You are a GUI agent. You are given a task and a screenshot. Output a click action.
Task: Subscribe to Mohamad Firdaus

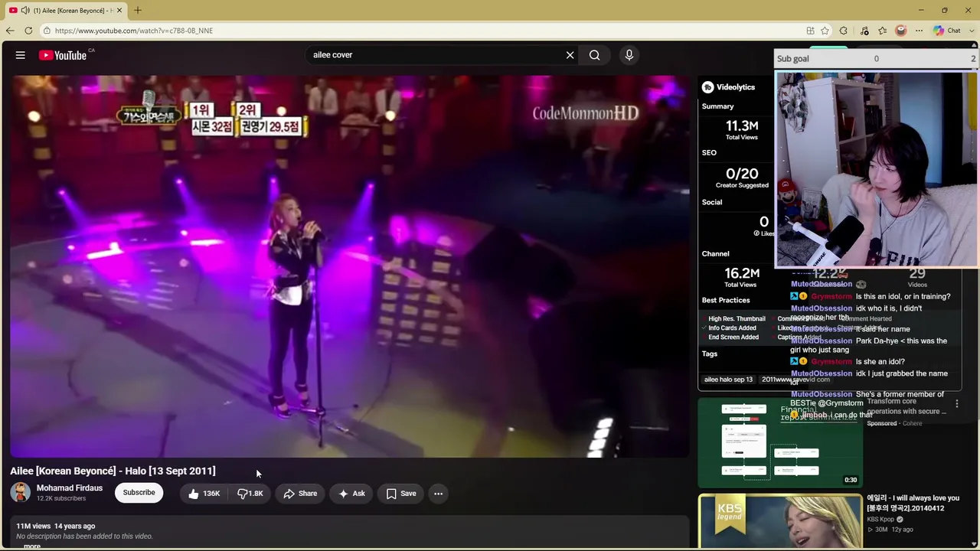(139, 493)
